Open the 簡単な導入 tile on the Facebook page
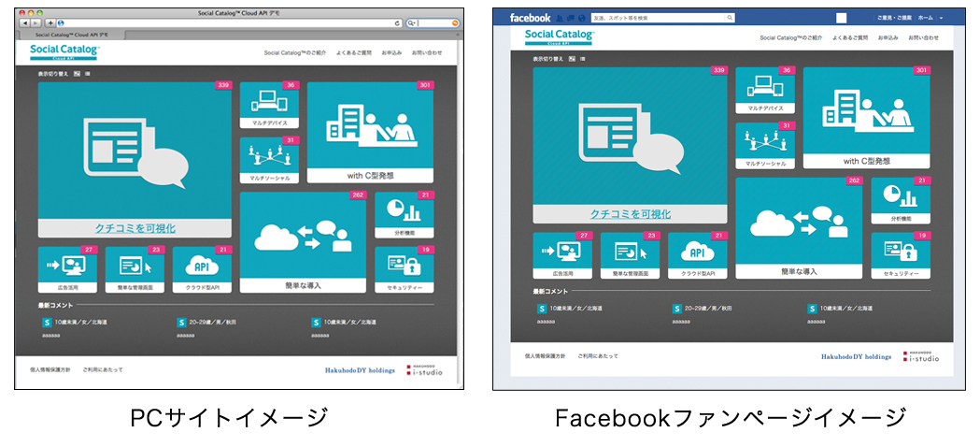Viewport: 980px width, 447px height. tap(799, 228)
